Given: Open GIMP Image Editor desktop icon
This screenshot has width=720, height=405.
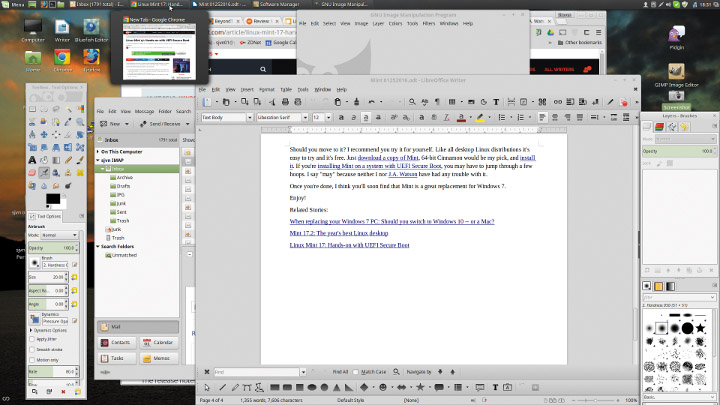Looking at the screenshot, I should click(x=676, y=76).
